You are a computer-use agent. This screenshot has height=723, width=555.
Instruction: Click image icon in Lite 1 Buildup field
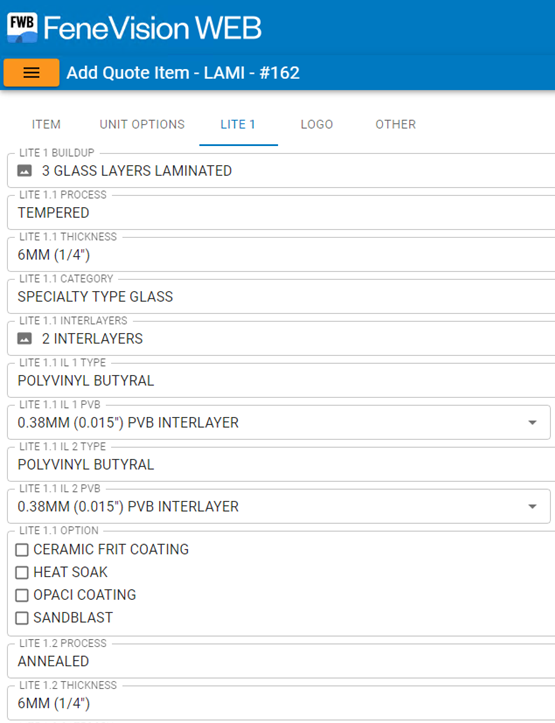[x=24, y=171]
